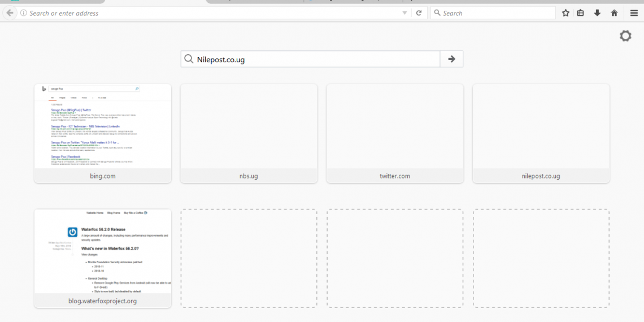The image size is (644, 322).
Task: Open the nilepost.co.ug tile
Action: point(541,133)
